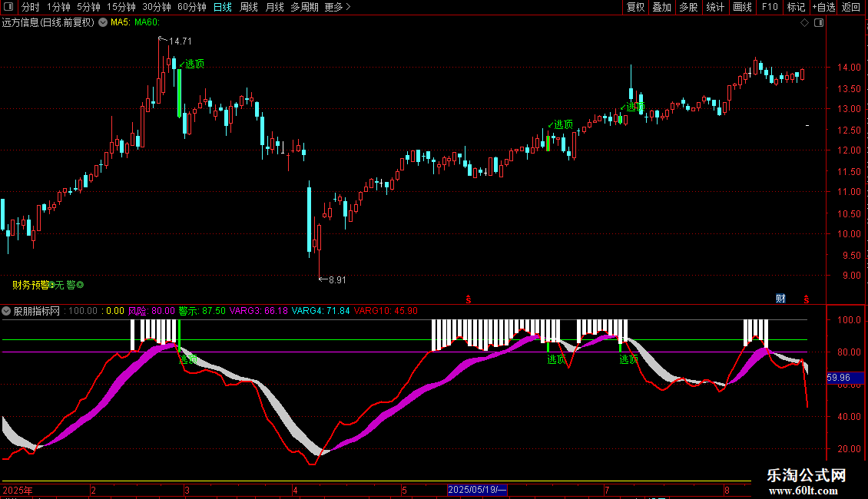Select the 60分钟 period tab
Viewport: 868px width, 499px height.
click(x=192, y=7)
